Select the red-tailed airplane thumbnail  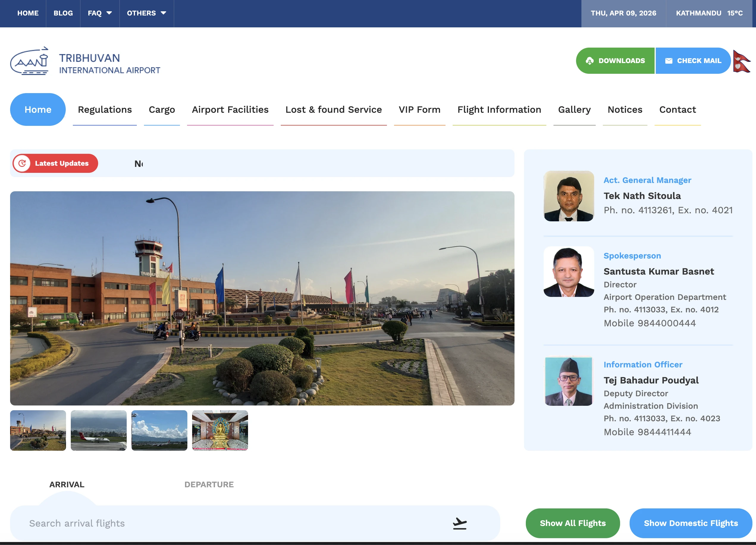tap(98, 430)
